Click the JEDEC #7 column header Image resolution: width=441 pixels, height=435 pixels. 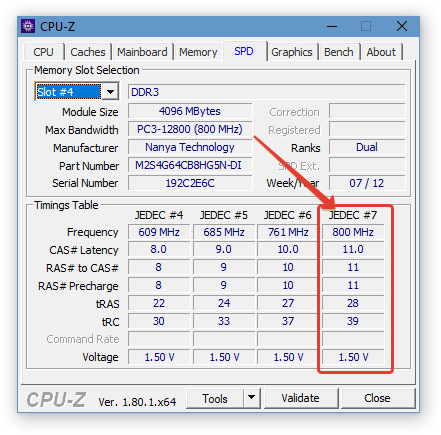coord(353,215)
